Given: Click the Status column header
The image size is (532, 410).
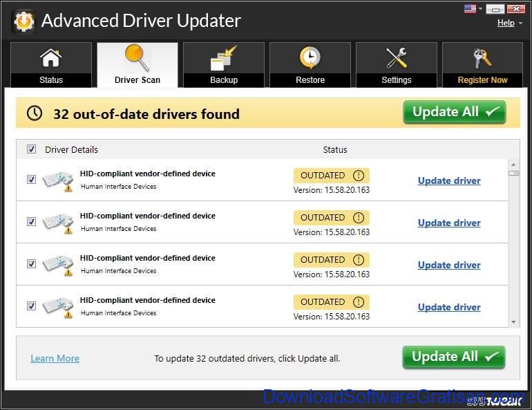Looking at the screenshot, I should coord(335,149).
